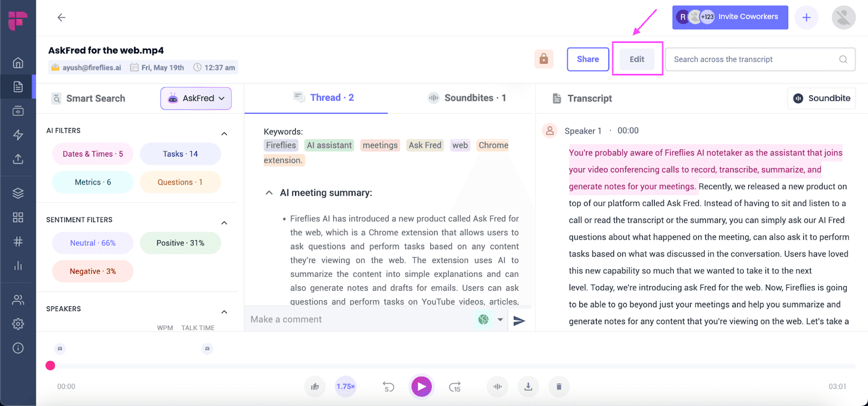The height and width of the screenshot is (406, 868).
Task: Click the globe visibility icon in comment box
Action: click(483, 320)
